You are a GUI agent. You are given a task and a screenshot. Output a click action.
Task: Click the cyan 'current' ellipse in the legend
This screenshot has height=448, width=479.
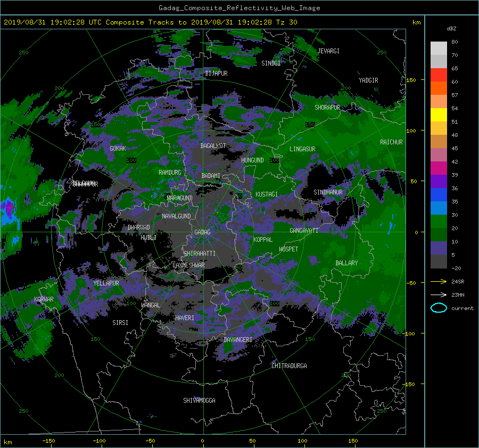(439, 308)
